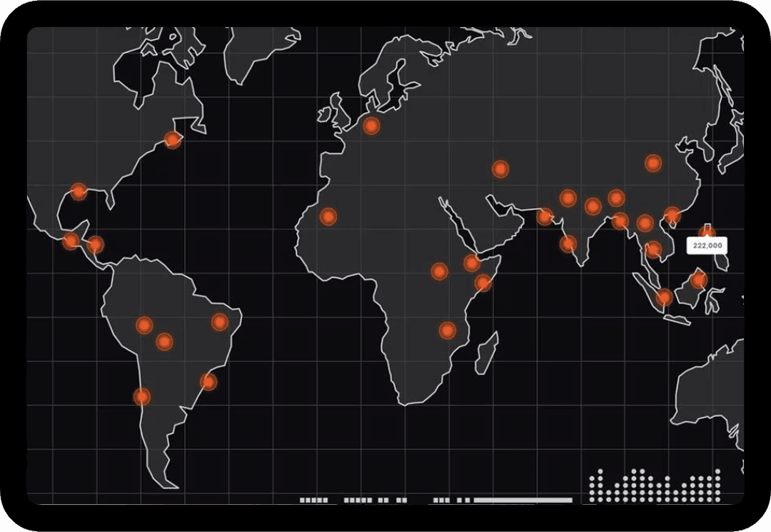Click the marker in Pakistan near the Arabian Sea

coord(545,216)
